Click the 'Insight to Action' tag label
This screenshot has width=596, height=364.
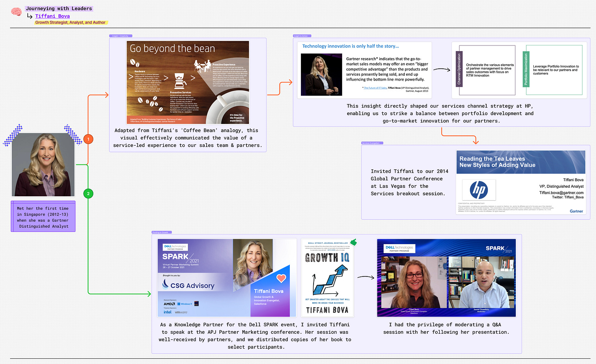(302, 36)
